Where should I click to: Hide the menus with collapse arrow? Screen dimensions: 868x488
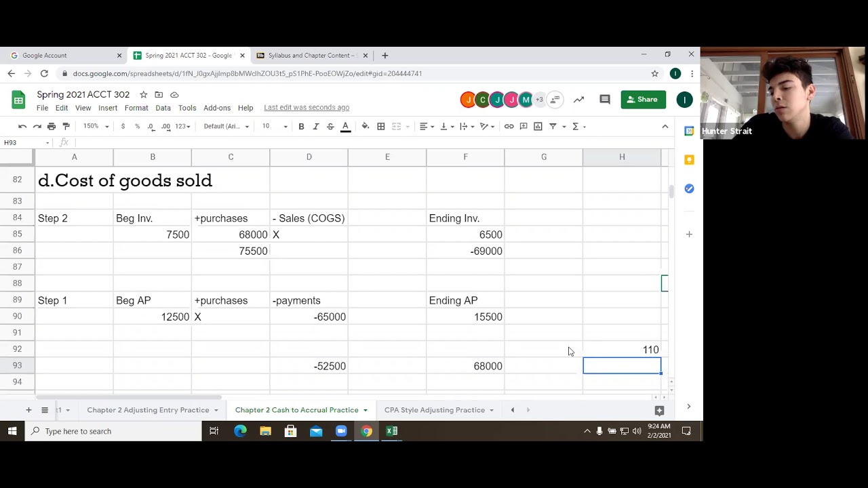pos(665,126)
